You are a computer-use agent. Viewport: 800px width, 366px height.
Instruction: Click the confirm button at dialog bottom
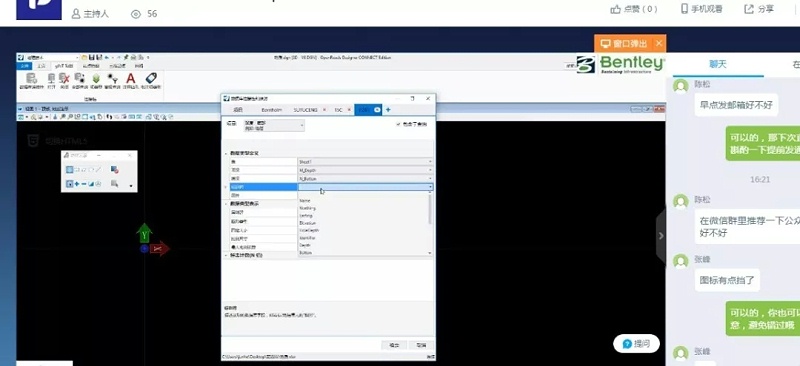pos(394,345)
